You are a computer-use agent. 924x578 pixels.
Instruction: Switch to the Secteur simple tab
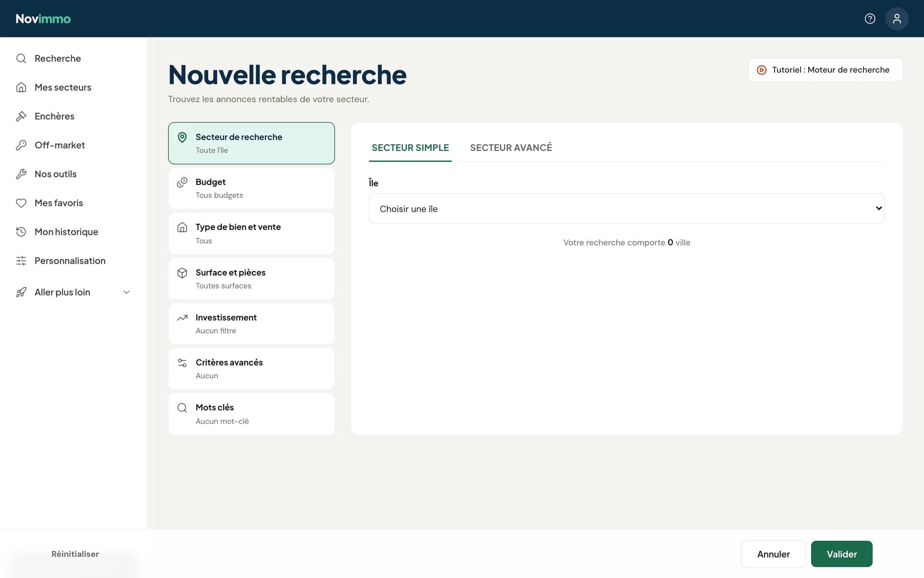[x=410, y=148]
